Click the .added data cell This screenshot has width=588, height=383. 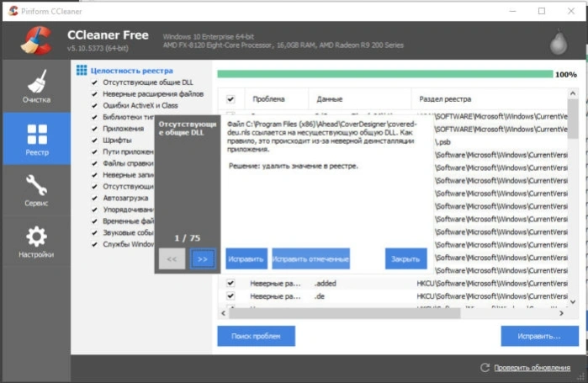326,284
